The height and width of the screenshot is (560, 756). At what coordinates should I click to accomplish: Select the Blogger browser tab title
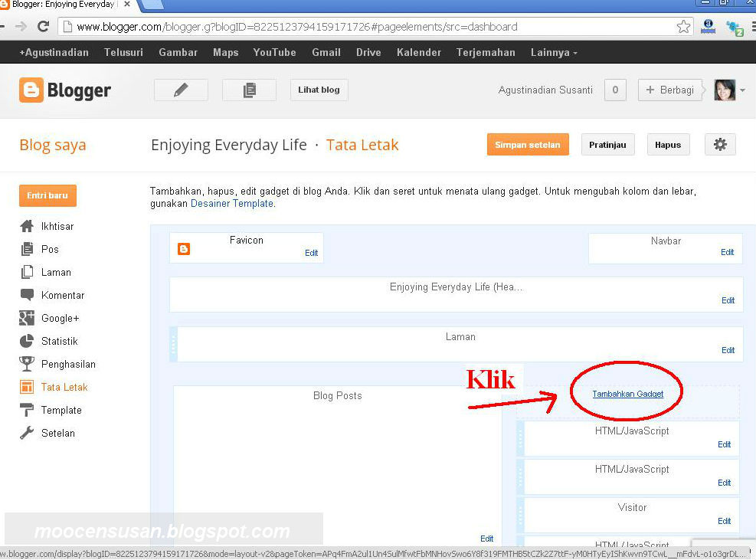[x=63, y=5]
